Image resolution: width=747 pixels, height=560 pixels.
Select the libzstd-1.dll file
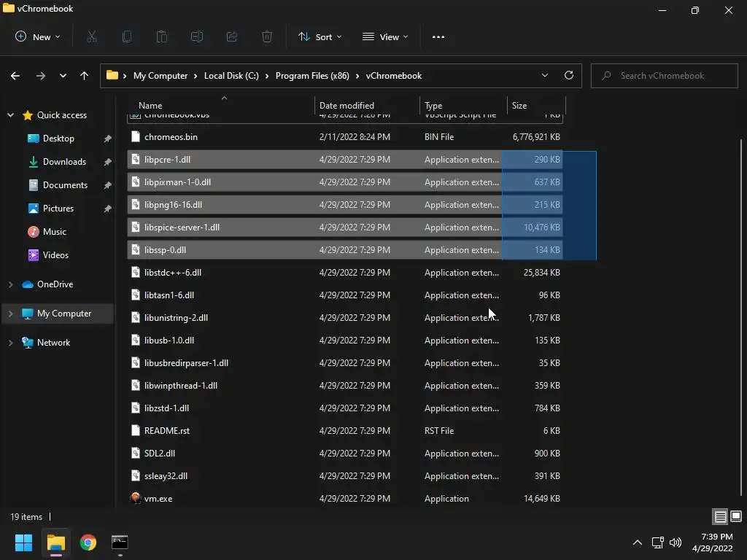[x=345, y=408]
